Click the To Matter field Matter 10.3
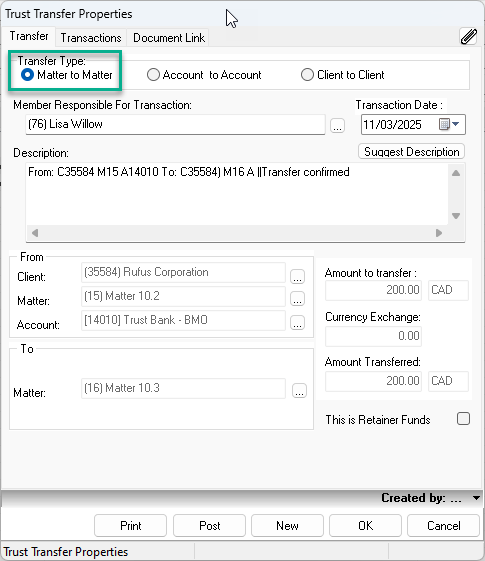 pyautogui.click(x=183, y=388)
